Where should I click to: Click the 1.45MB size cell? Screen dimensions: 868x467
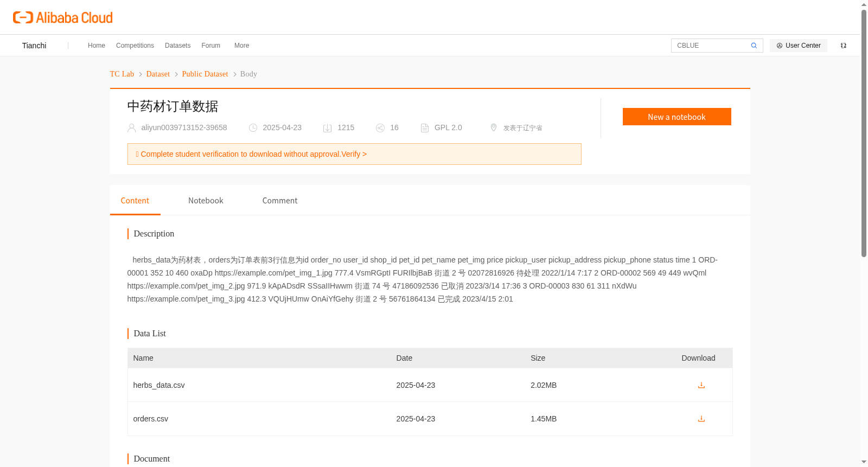(544, 419)
